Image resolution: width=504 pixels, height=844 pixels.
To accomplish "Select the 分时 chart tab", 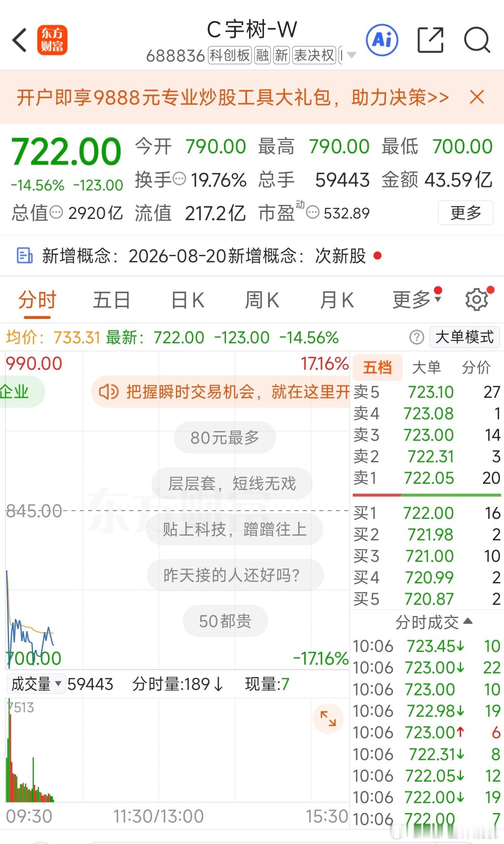I will pos(37,300).
